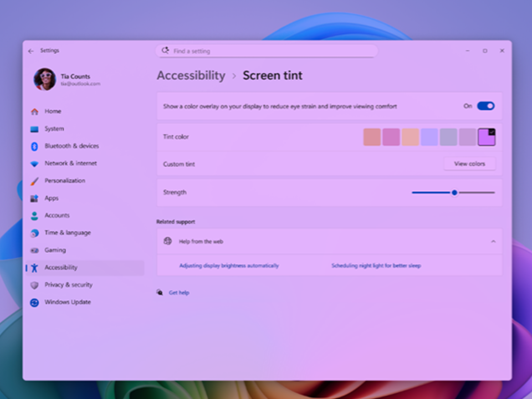This screenshot has width=532, height=399.
Task: Select the checked bright purple tint swatch
Action: 487,137
